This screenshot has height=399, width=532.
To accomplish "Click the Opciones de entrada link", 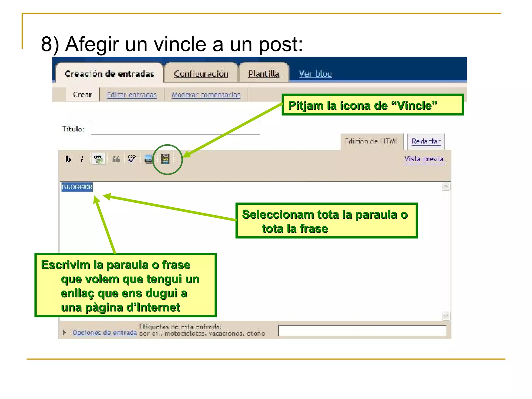I will click(x=104, y=332).
